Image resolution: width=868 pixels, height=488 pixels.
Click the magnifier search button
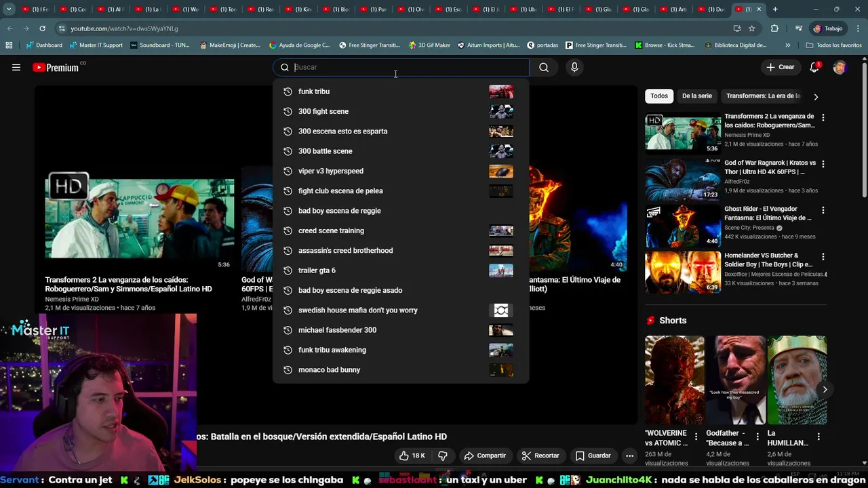pos(544,67)
